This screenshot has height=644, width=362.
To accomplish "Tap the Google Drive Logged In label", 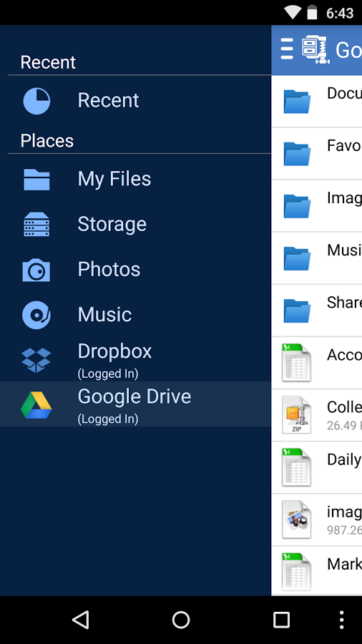I will pyautogui.click(x=108, y=419).
